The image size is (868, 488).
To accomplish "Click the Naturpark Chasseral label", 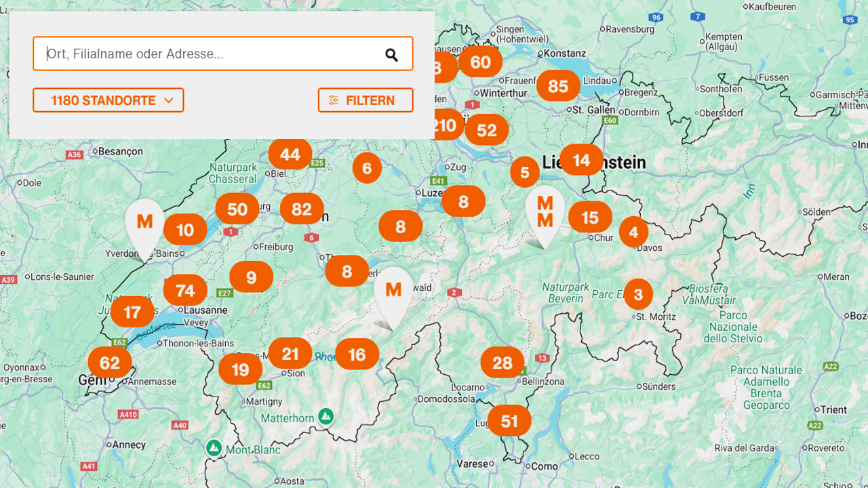I will click(233, 173).
